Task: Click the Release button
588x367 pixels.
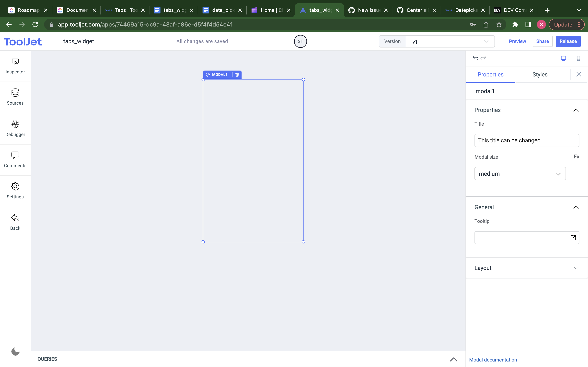Action: pyautogui.click(x=568, y=41)
